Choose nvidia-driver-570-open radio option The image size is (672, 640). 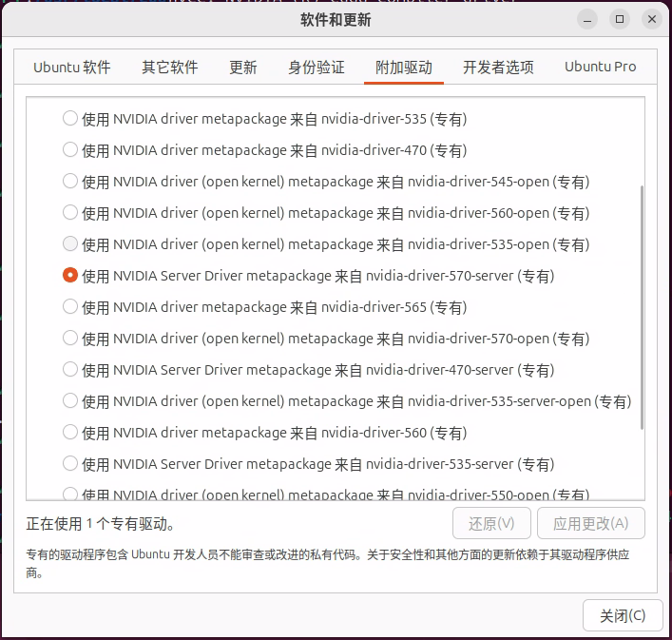pos(69,338)
